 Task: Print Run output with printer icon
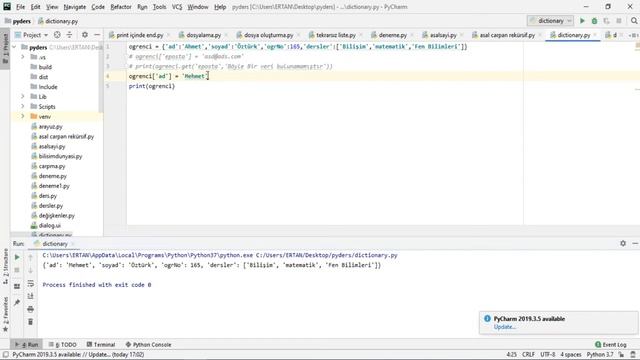(x=31, y=309)
